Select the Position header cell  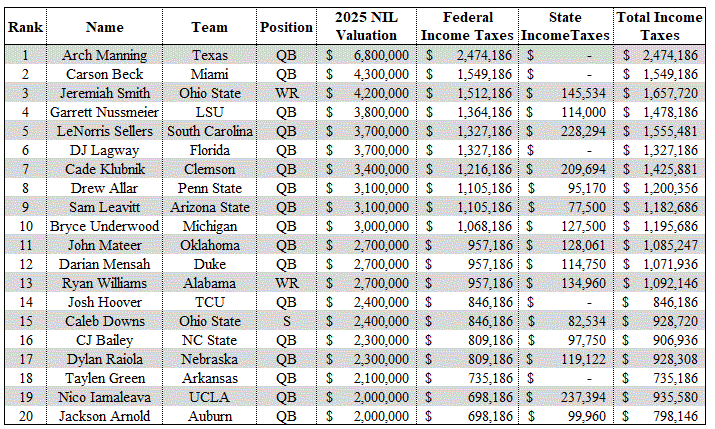286,27
